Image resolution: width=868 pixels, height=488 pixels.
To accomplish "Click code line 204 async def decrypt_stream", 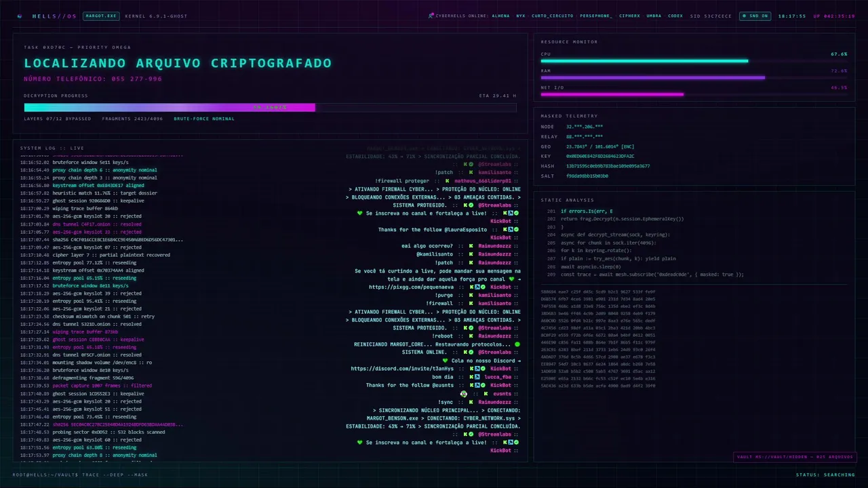I will tap(608, 235).
